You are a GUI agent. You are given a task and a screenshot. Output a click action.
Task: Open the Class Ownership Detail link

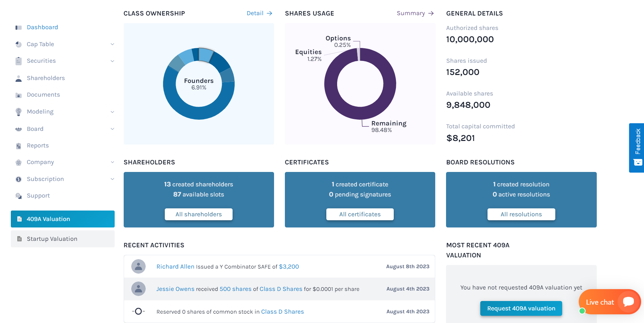(259, 13)
